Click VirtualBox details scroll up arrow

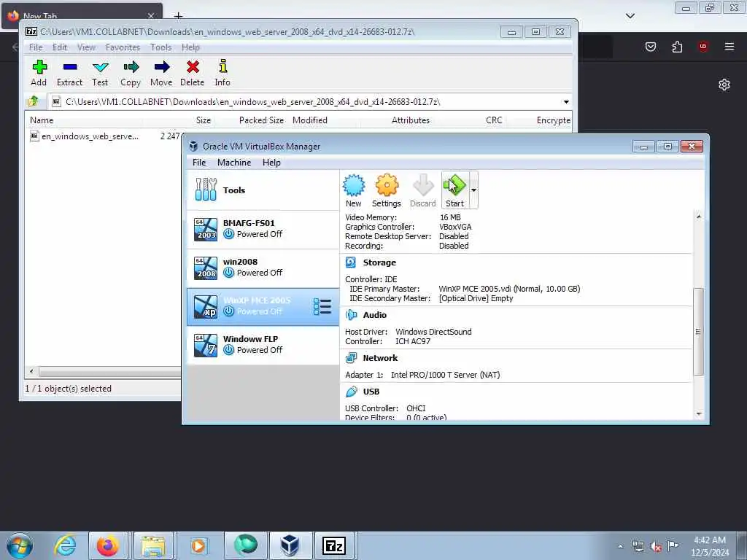coord(698,217)
